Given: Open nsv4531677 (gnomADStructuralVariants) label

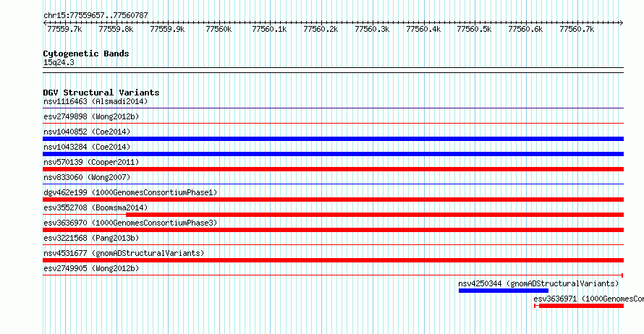Looking at the screenshot, I should (x=124, y=253).
